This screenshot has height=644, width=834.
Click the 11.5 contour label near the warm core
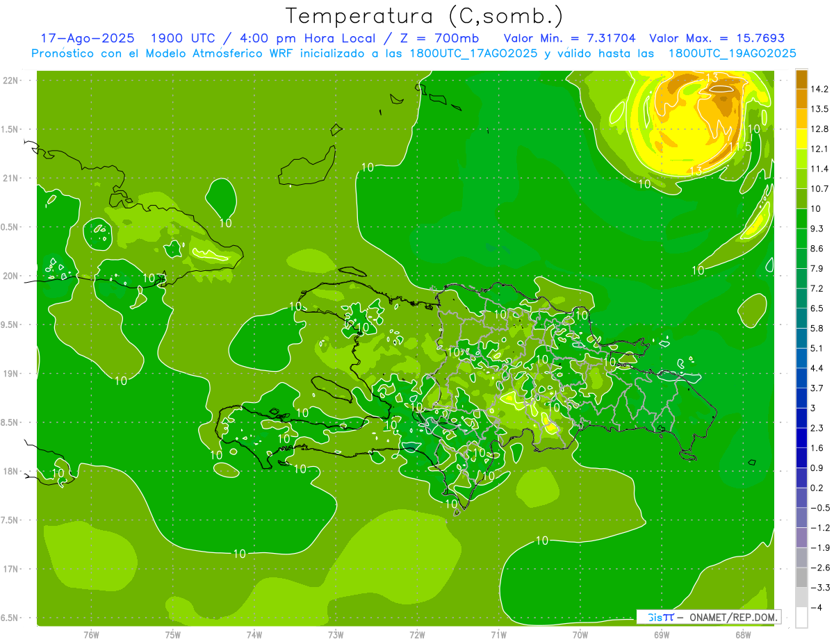pos(739,147)
